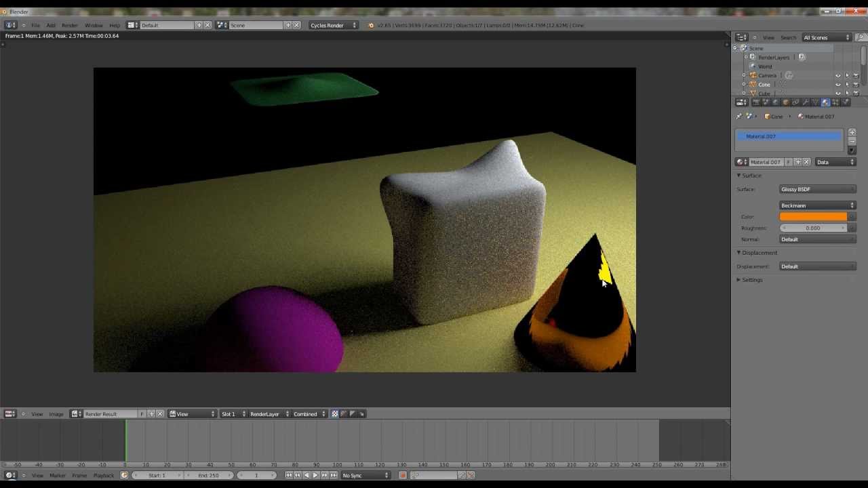Image resolution: width=868 pixels, height=488 pixels.
Task: Toggle Cone renderability icon
Action: tap(856, 85)
